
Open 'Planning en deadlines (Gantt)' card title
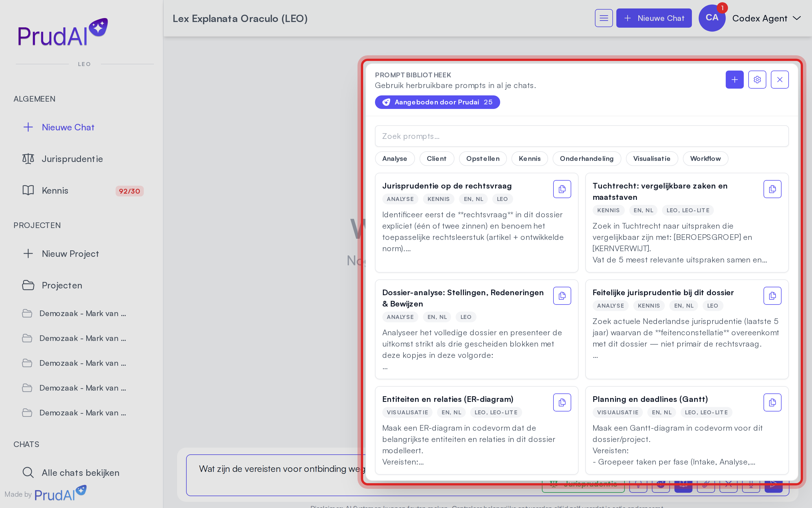[650, 399]
